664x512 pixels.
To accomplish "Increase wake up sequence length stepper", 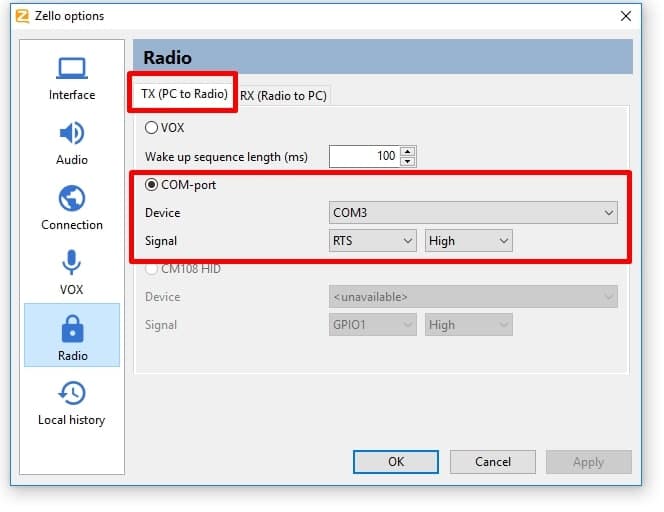I will (408, 152).
